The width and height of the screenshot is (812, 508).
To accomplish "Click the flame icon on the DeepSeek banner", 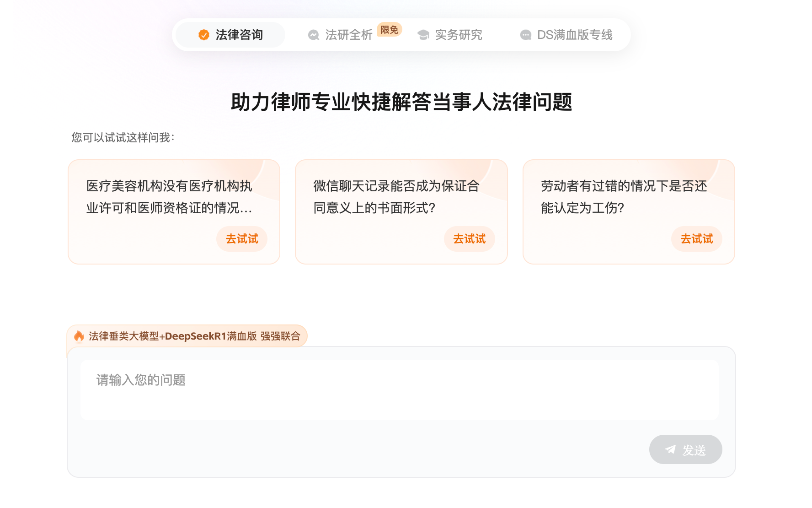I will pyautogui.click(x=79, y=336).
